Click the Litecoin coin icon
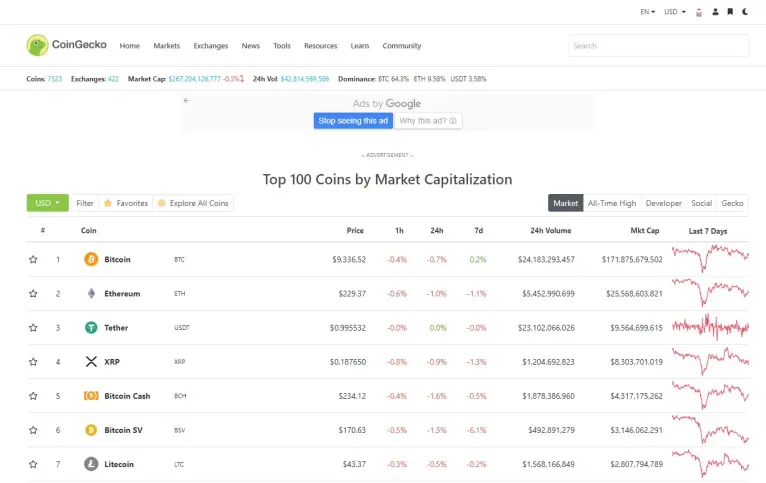 point(91,464)
